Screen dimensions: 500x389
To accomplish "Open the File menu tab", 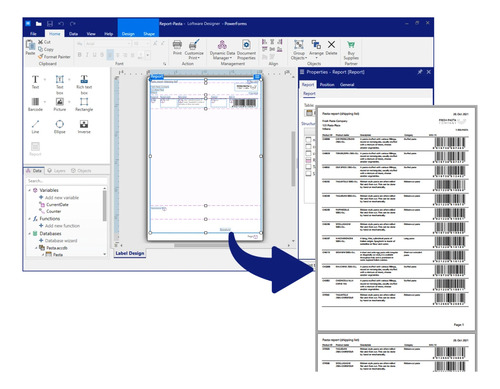I will [33, 34].
